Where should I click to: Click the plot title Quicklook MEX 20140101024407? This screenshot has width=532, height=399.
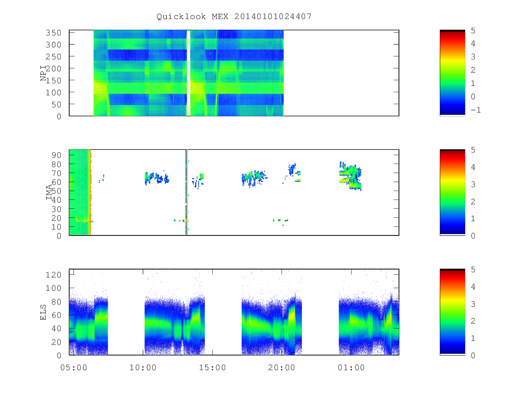tap(234, 16)
